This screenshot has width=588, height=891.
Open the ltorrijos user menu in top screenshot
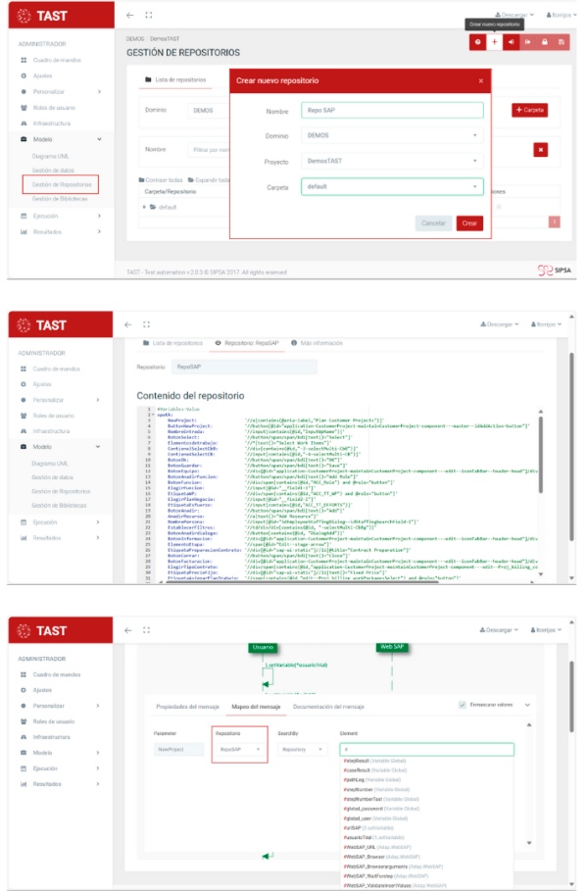point(562,15)
